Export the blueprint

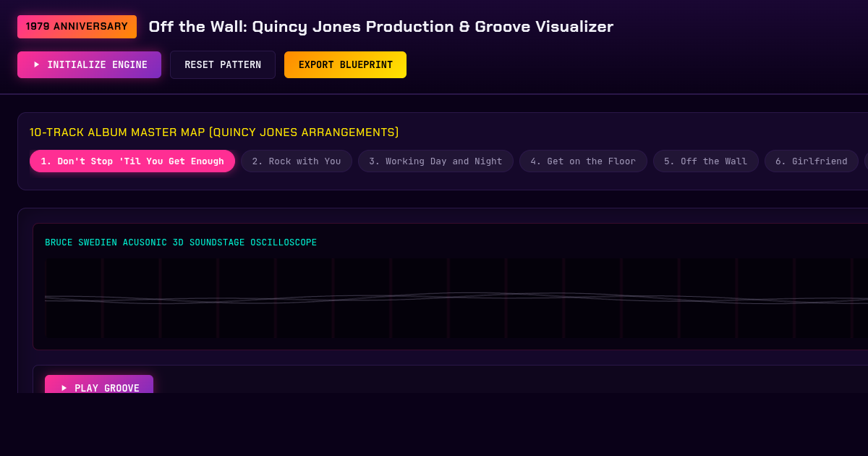(345, 64)
